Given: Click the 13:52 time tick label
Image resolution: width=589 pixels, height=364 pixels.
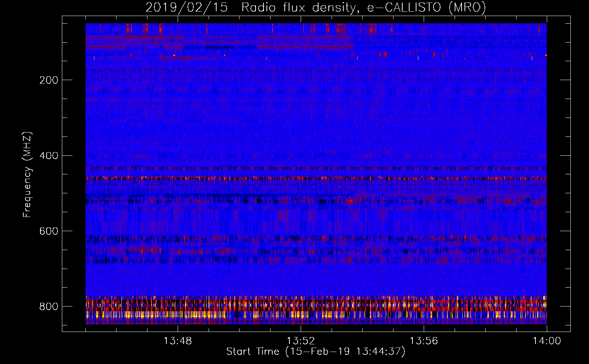Looking at the screenshot, I should (301, 341).
